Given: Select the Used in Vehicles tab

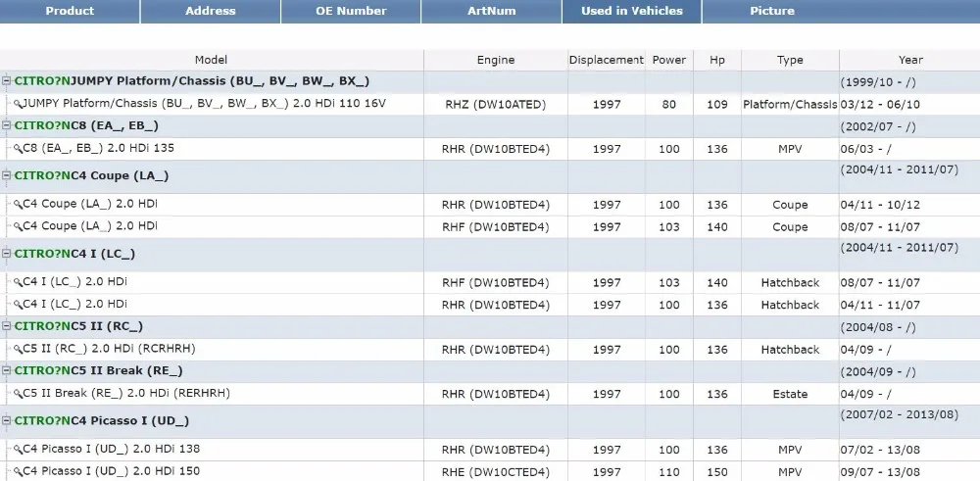Looking at the screenshot, I should (632, 11).
